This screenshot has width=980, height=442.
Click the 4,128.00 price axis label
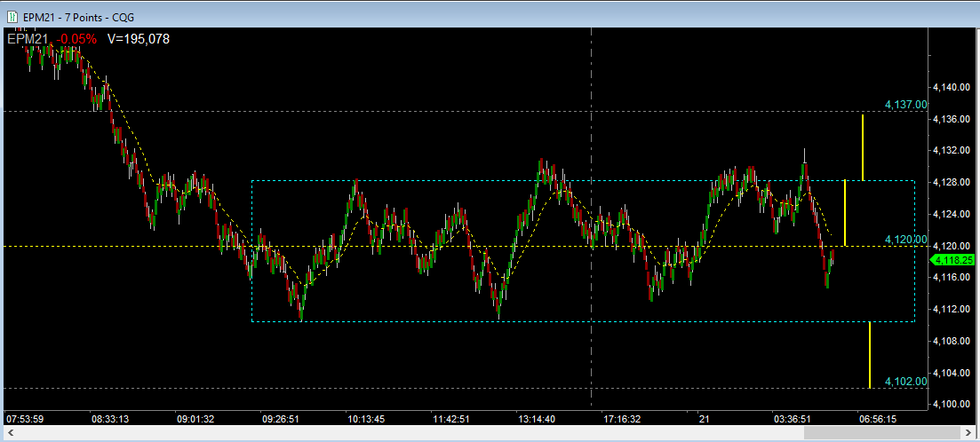click(952, 182)
